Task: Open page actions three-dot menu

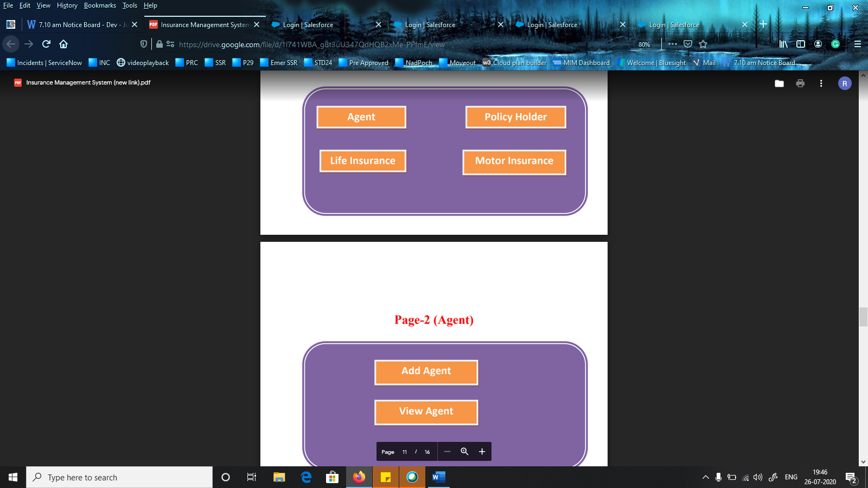Action: pos(673,44)
